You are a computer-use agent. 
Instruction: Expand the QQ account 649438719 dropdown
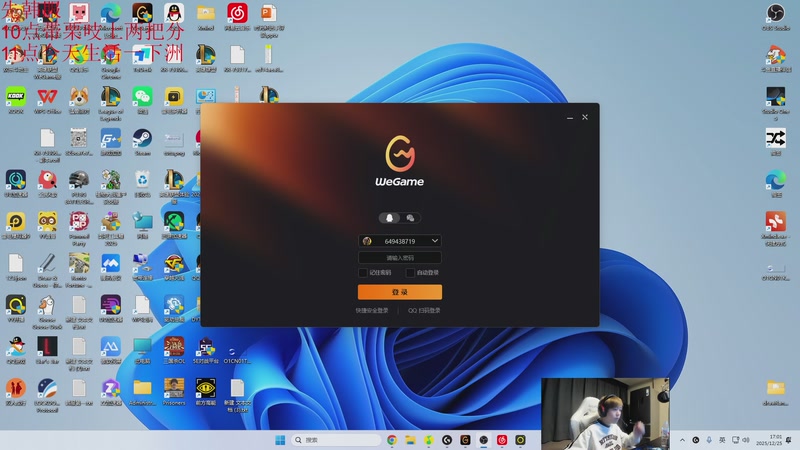click(435, 241)
